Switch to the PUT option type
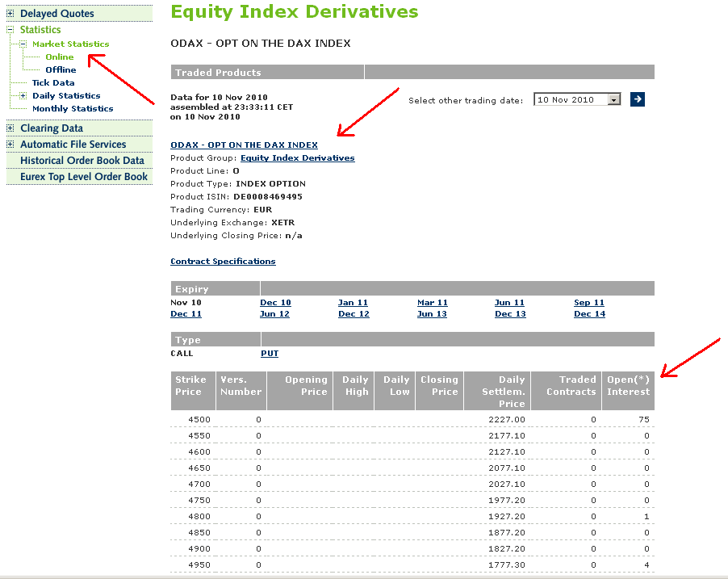Viewport: 728px width, 579px height. point(270,354)
